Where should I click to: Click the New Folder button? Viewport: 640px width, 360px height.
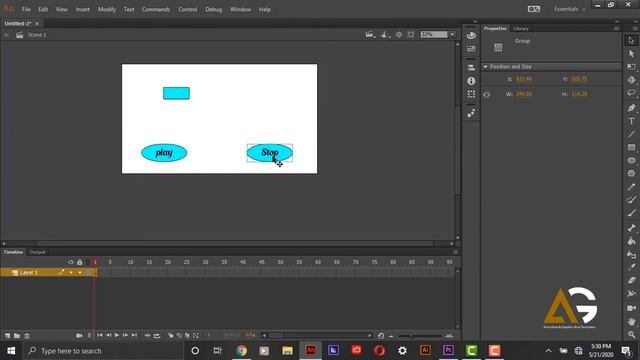(17, 336)
